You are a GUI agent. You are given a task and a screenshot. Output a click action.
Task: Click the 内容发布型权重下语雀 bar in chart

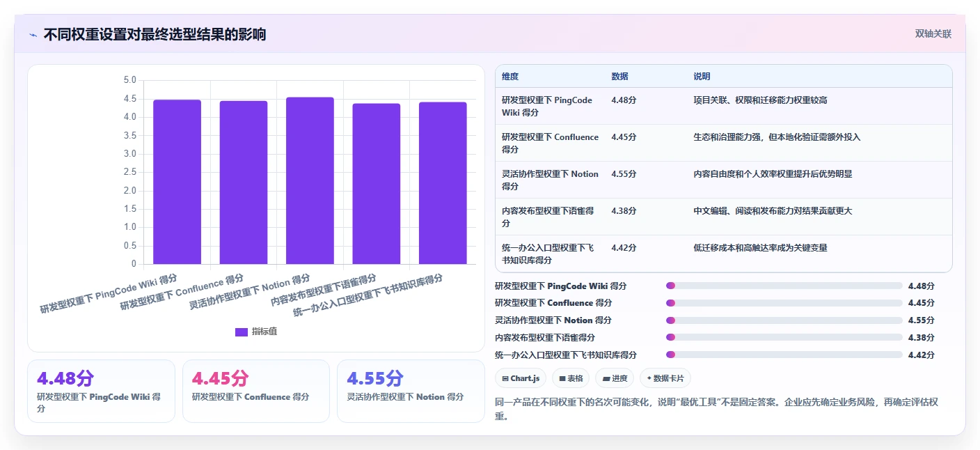[377, 184]
